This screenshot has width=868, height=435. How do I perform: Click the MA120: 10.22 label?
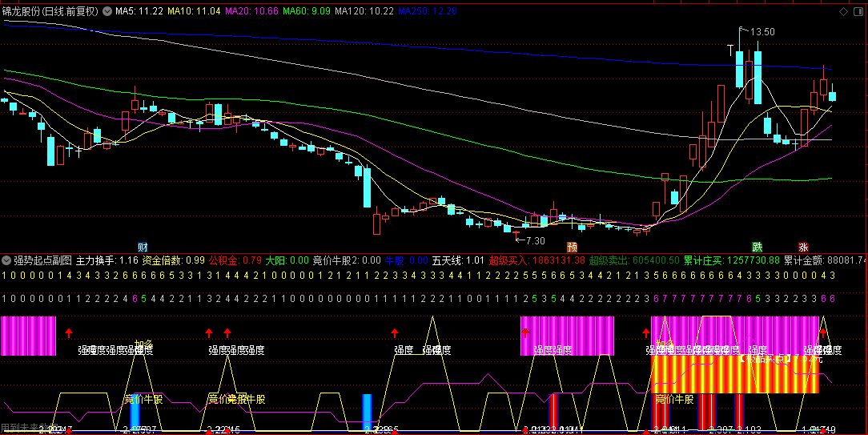coord(364,11)
